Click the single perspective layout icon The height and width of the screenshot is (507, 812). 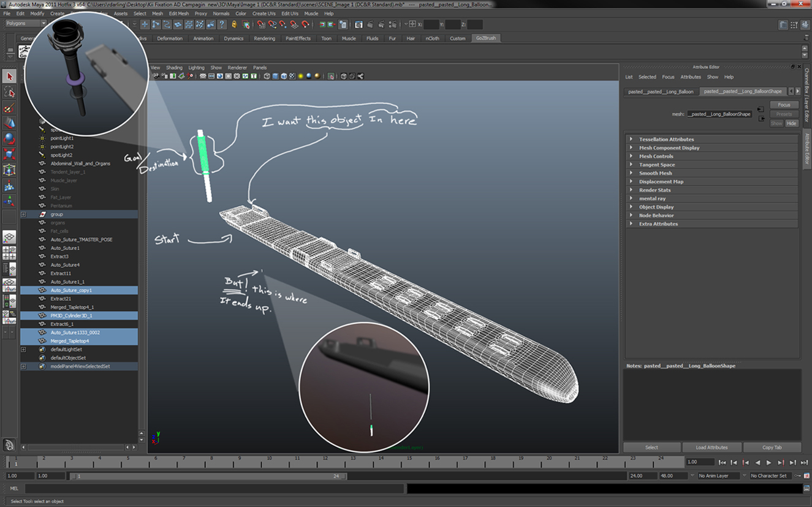click(9, 237)
